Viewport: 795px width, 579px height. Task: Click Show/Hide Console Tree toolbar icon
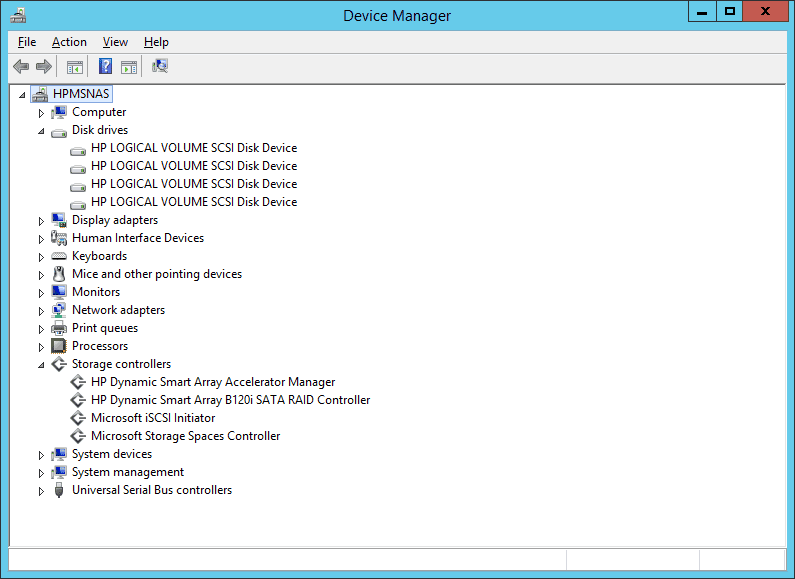(75, 66)
